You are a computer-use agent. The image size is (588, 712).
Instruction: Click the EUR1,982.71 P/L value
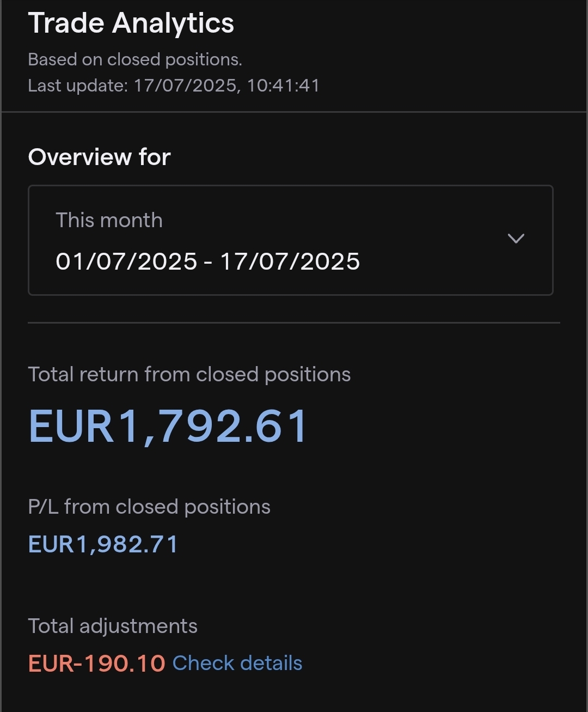tap(103, 544)
